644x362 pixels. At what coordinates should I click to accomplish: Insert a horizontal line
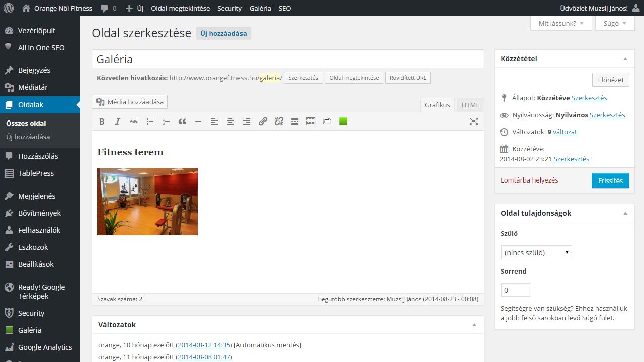(x=198, y=121)
